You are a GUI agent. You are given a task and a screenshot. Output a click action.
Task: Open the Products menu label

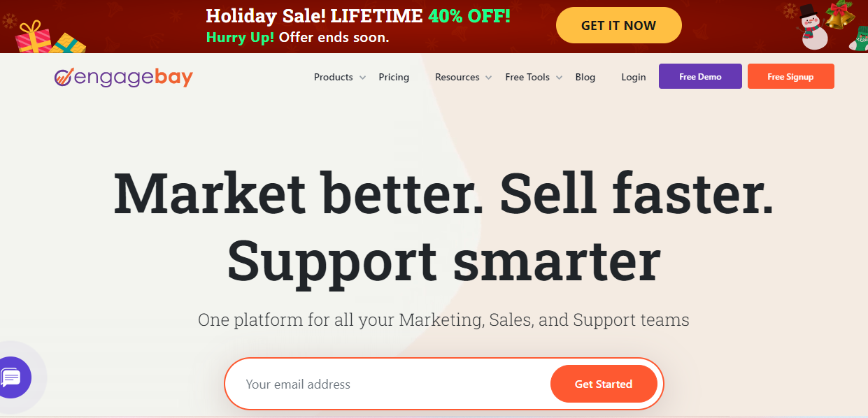click(x=333, y=77)
